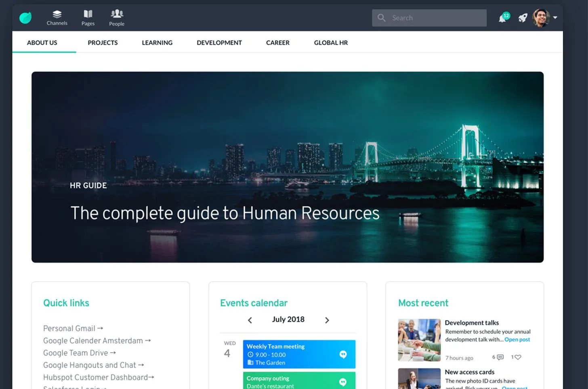Click chat bubble on Company outing event

(343, 382)
